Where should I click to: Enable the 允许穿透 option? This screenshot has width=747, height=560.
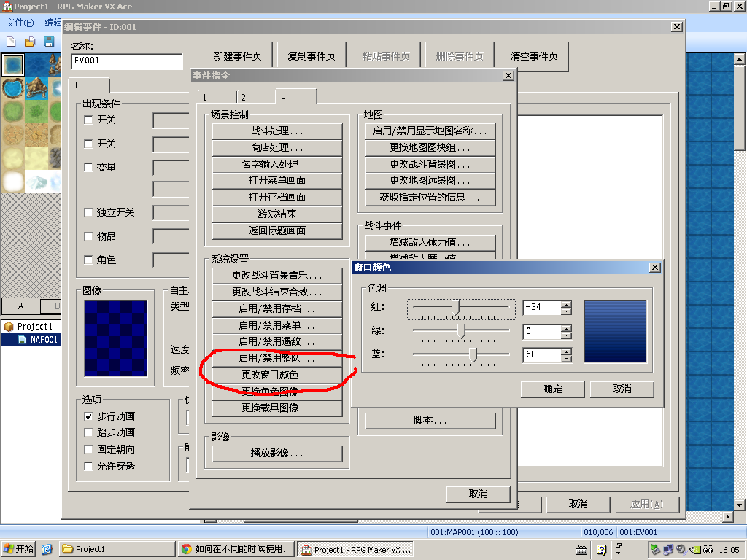tap(88, 466)
